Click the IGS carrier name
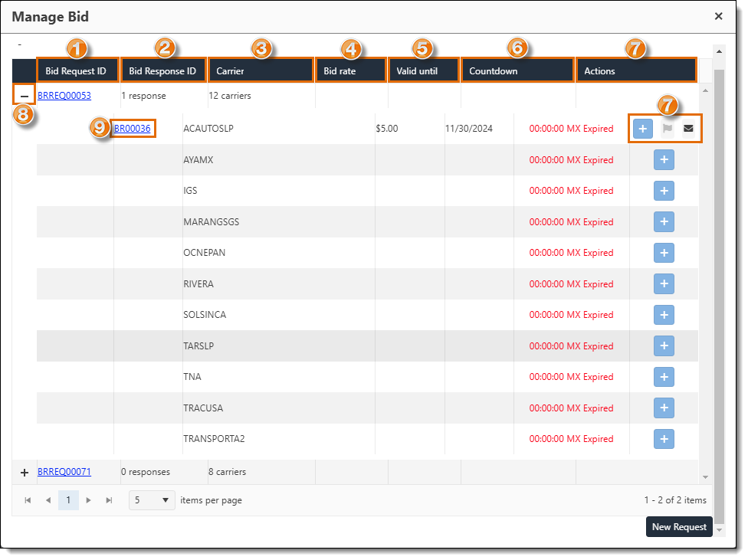 click(190, 191)
